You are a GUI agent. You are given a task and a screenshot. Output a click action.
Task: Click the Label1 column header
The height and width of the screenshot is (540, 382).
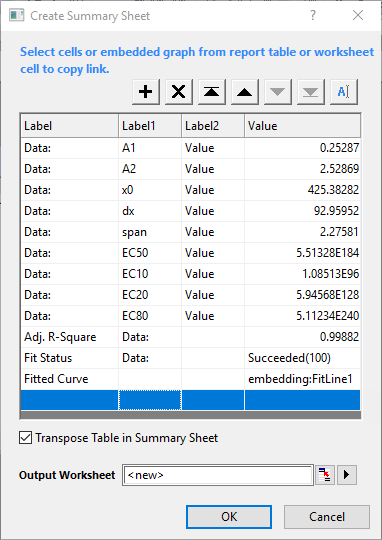pos(150,126)
